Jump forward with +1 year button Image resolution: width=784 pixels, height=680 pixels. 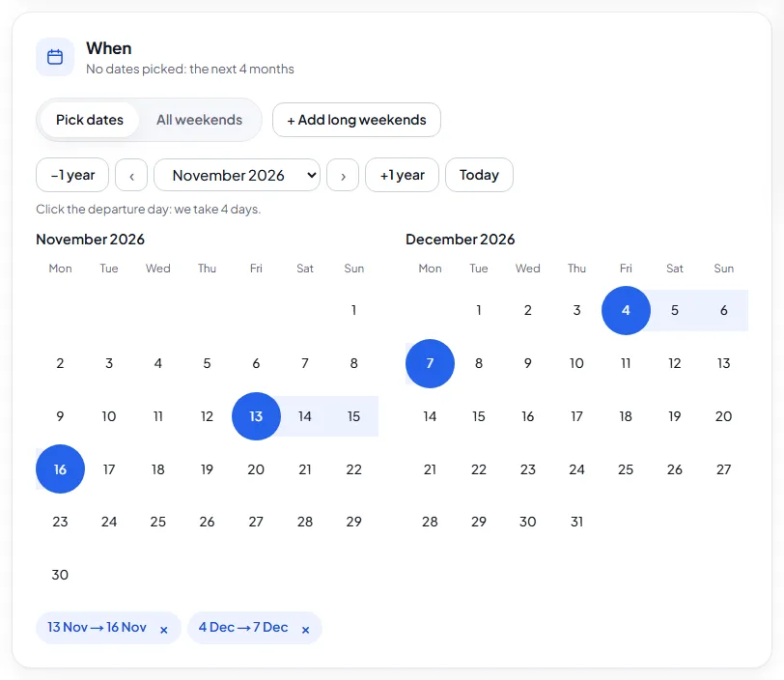[x=402, y=175]
